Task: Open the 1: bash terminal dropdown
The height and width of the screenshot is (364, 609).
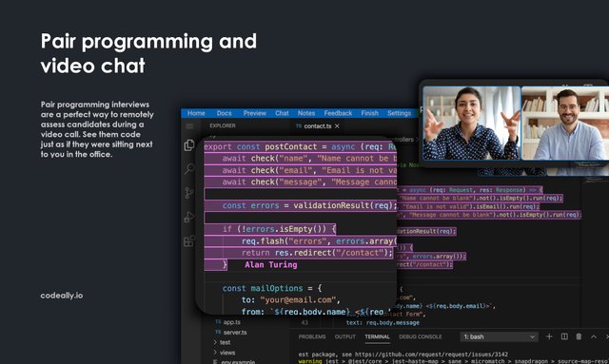Action: click(499, 336)
